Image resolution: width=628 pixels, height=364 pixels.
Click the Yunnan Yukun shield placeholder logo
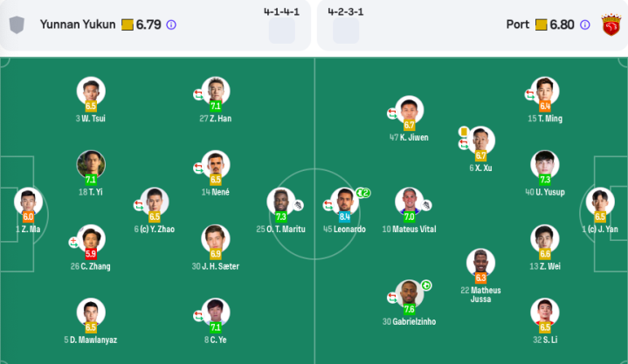coord(17,24)
